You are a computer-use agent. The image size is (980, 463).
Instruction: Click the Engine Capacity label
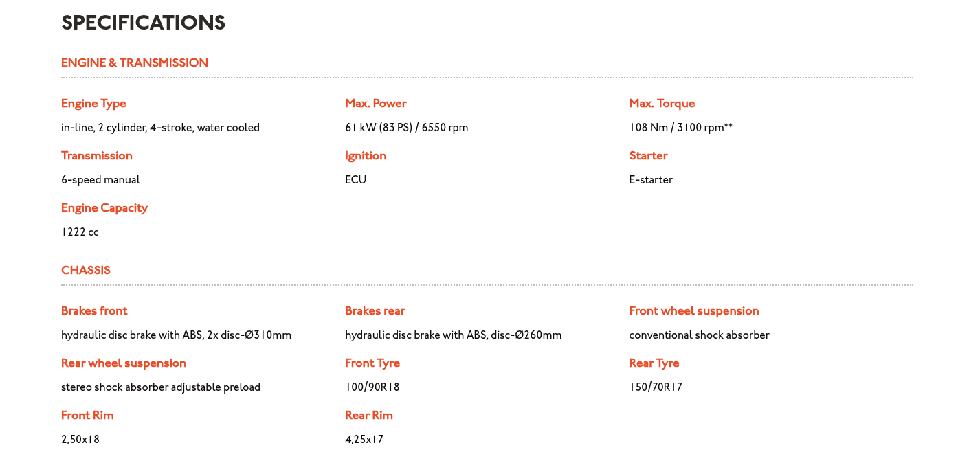[x=104, y=208]
